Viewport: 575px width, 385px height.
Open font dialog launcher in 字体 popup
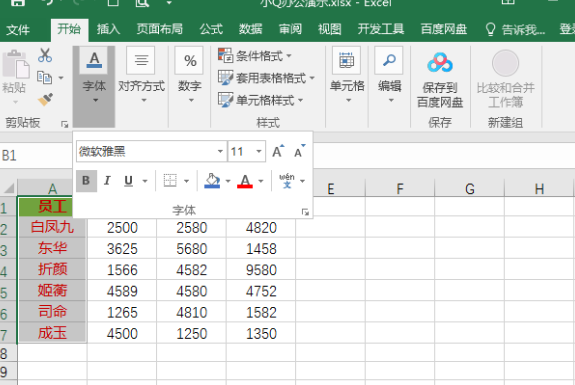click(305, 212)
